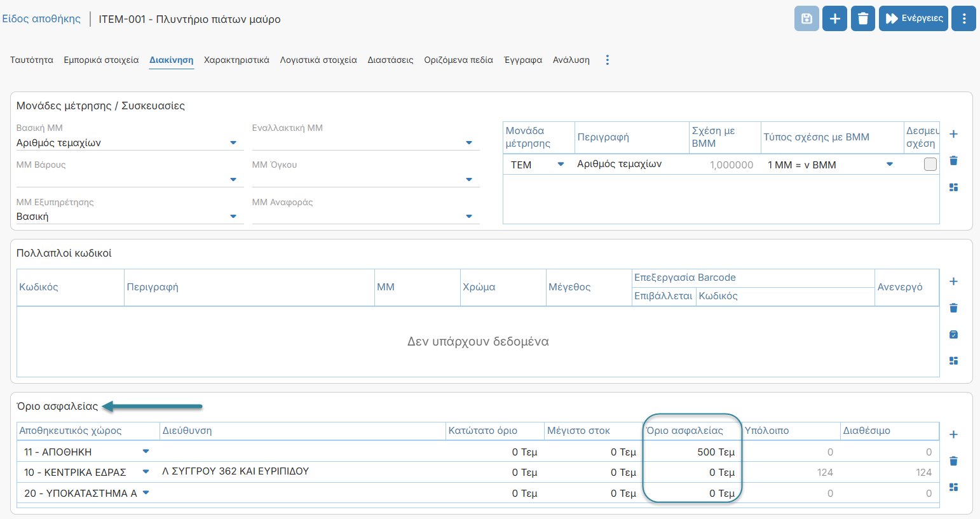The image size is (980, 519).
Task: Delete item using top trash button
Action: click(x=863, y=18)
